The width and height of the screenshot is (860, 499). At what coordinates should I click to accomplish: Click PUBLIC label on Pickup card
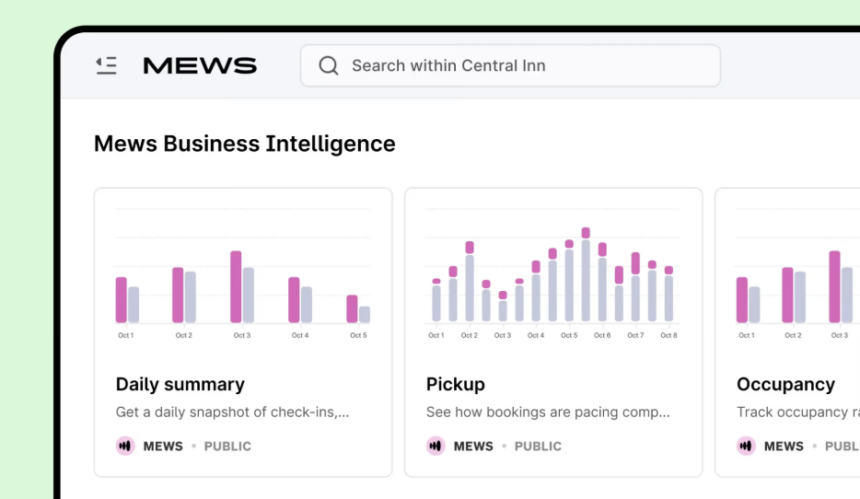[538, 446]
